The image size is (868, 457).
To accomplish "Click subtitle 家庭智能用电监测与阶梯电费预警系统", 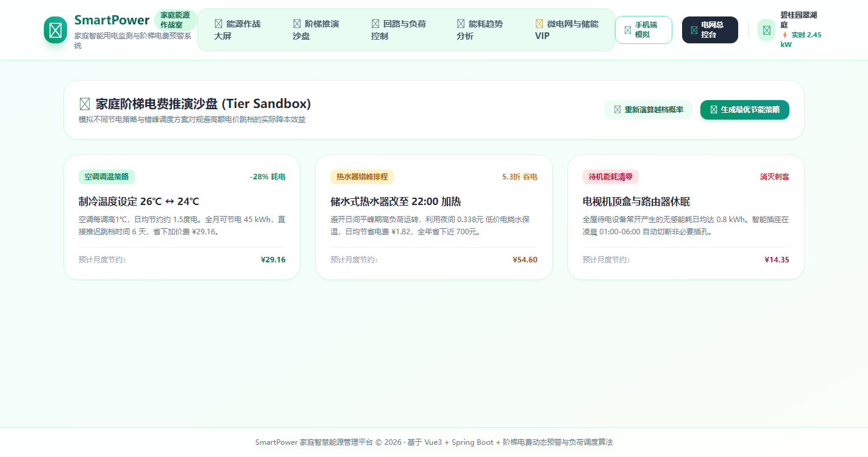I will [133, 41].
